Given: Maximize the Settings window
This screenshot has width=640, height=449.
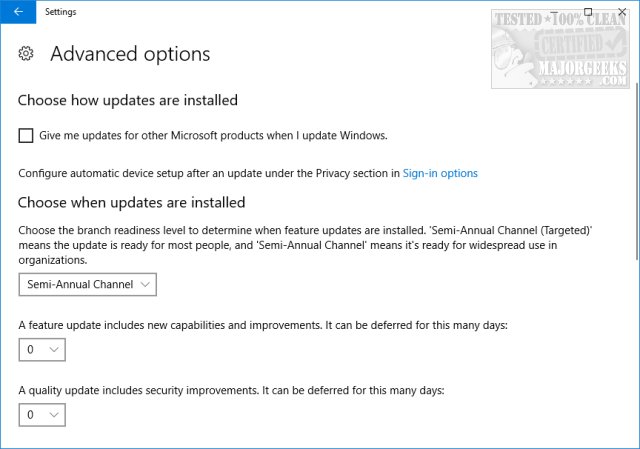Looking at the screenshot, I should [589, 12].
